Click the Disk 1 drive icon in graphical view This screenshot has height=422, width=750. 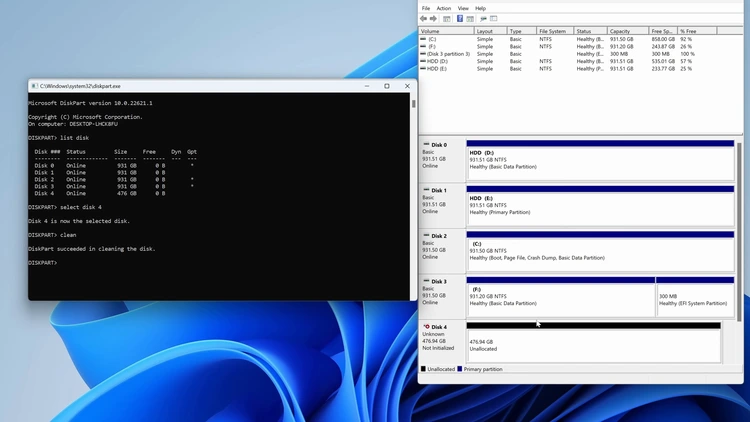point(426,190)
